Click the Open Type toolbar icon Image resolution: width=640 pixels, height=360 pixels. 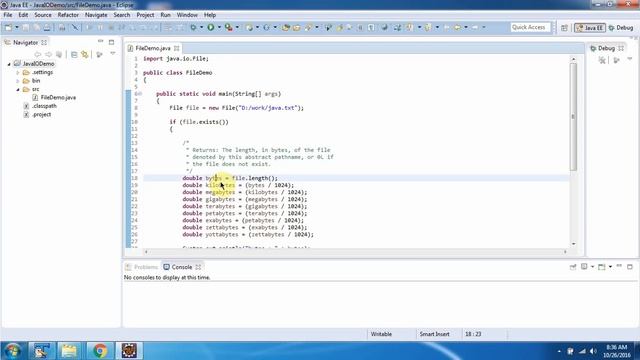coord(286,27)
